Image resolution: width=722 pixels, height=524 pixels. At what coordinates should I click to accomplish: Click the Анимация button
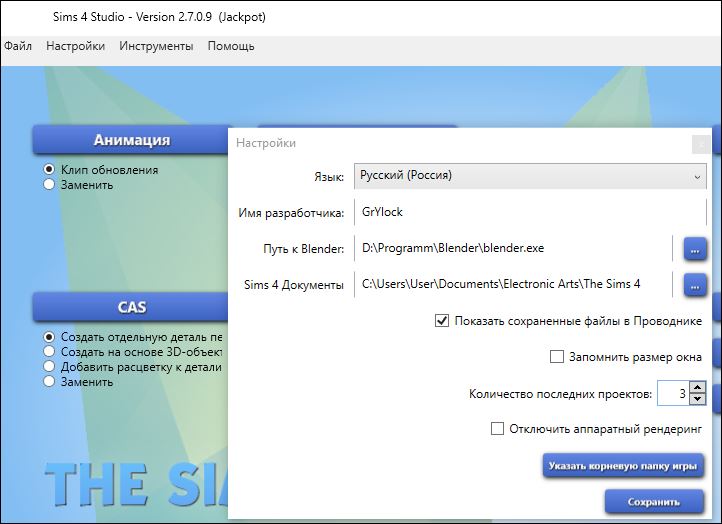131,140
